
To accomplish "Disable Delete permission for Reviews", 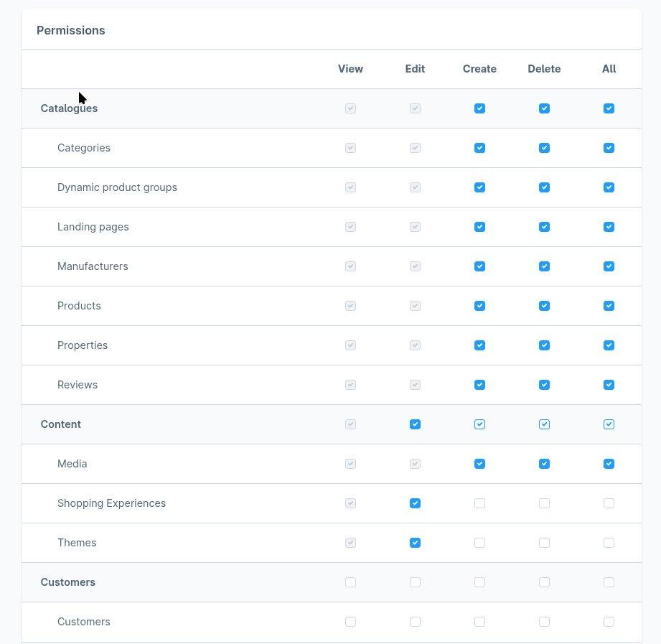I will pos(544,385).
